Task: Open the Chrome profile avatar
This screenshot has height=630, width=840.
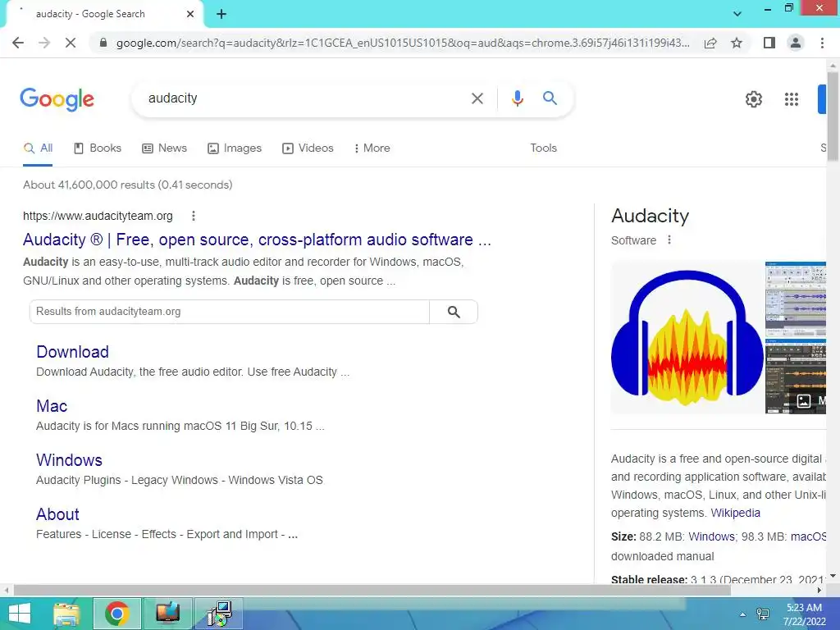Action: [x=796, y=43]
